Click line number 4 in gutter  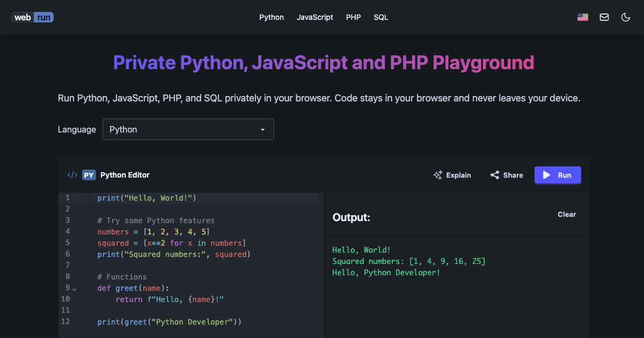[68, 231]
